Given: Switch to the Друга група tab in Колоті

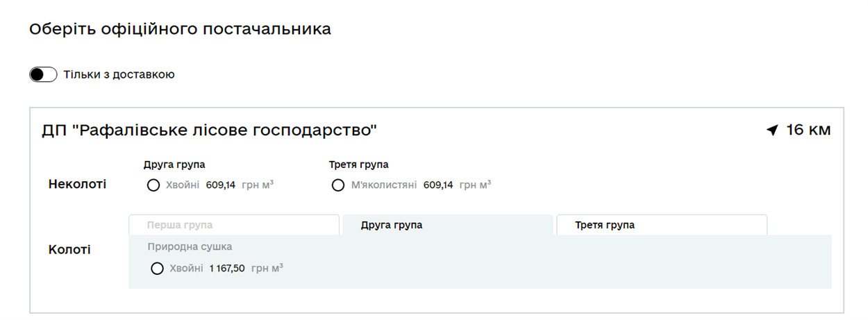Looking at the screenshot, I should coord(448,225).
